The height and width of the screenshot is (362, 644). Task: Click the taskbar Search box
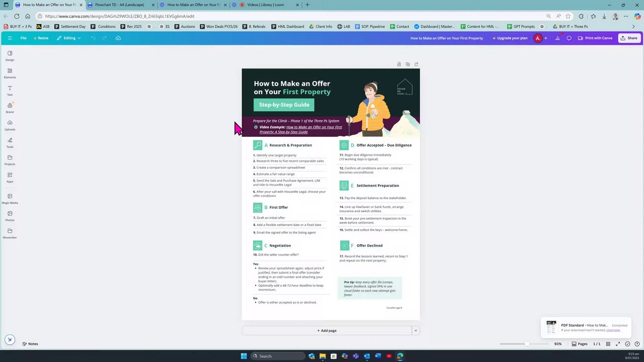coord(278,356)
